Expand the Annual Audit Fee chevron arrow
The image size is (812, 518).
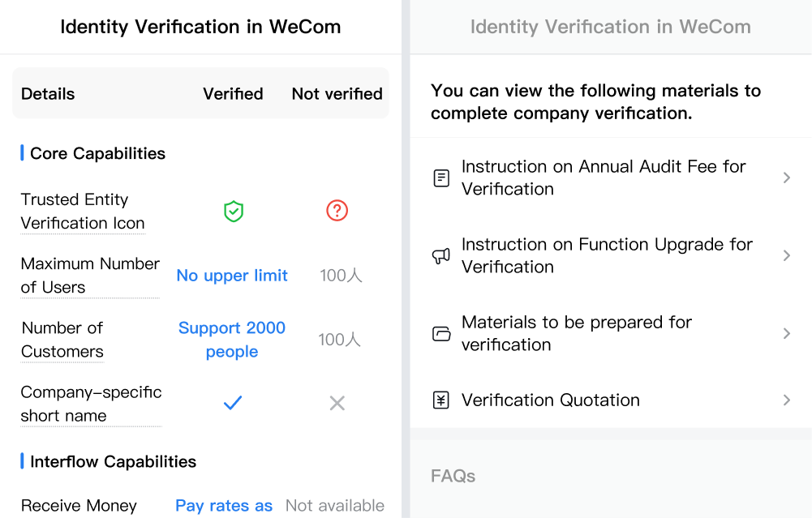[787, 178]
